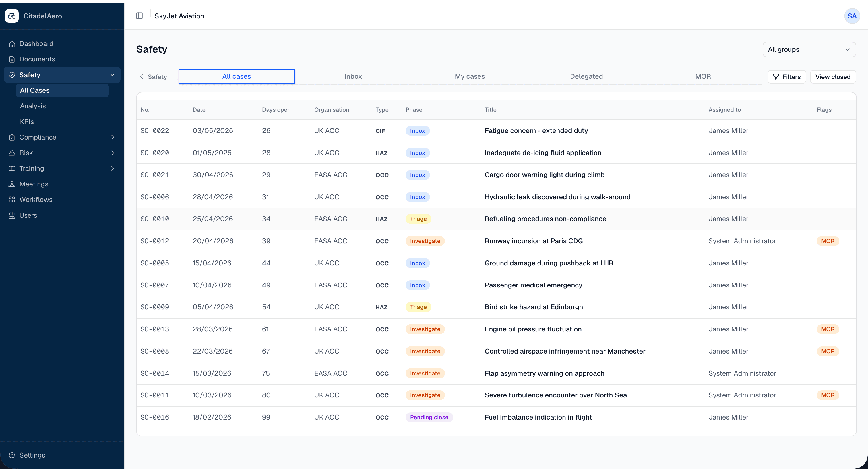
Task: Click the Risk warning triangle icon
Action: click(x=12, y=153)
